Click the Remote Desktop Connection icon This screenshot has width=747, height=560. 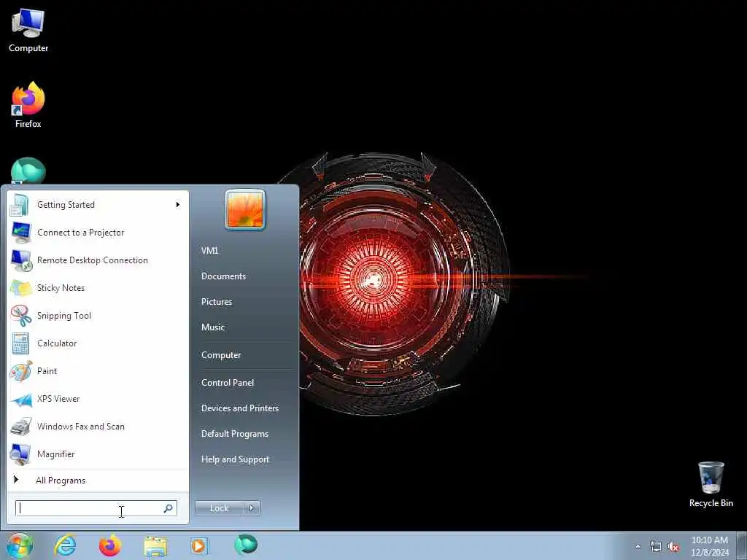pos(21,260)
